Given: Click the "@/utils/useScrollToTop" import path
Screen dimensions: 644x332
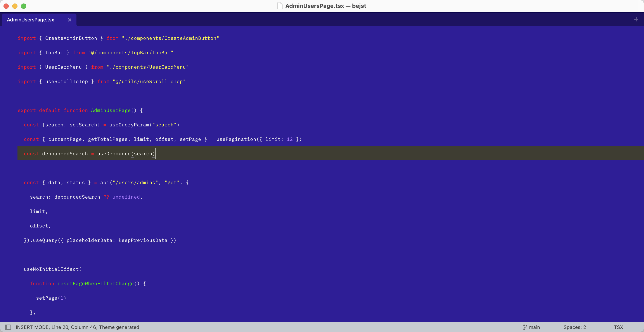Looking at the screenshot, I should click(x=149, y=82).
